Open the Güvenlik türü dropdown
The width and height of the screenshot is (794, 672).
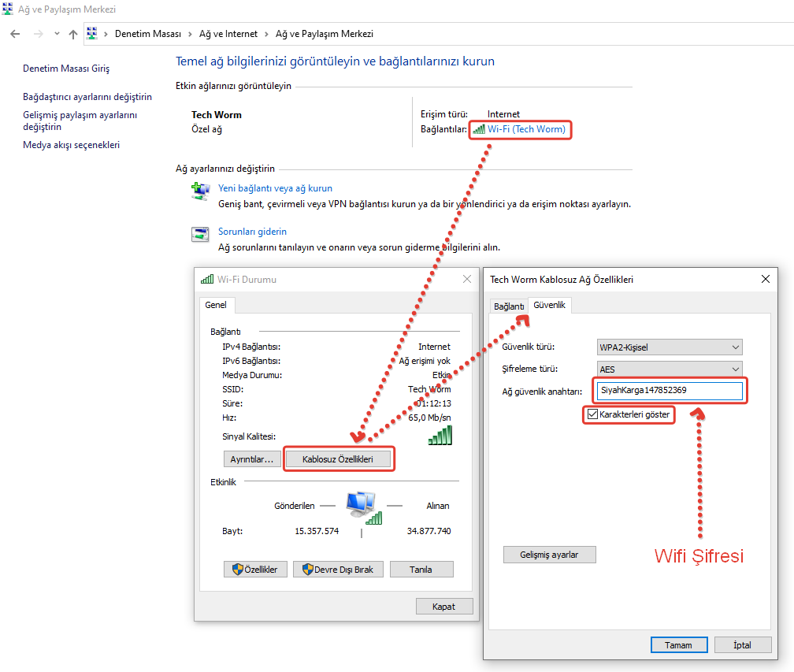[670, 347]
